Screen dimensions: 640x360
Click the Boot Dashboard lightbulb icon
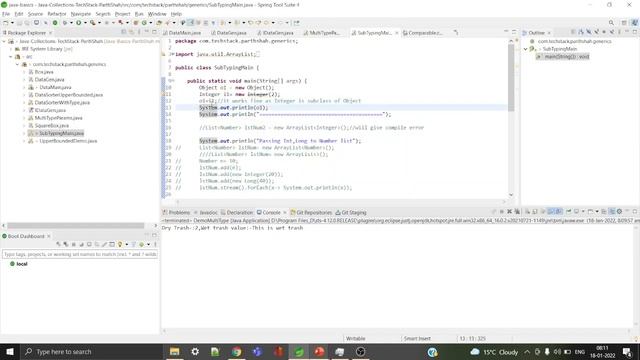click(120, 244)
